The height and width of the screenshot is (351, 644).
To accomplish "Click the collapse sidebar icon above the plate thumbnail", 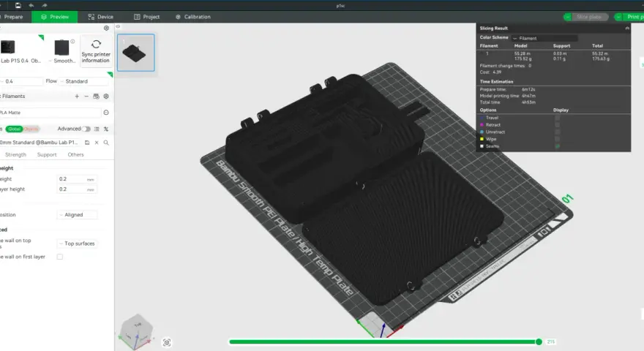I will point(118,26).
